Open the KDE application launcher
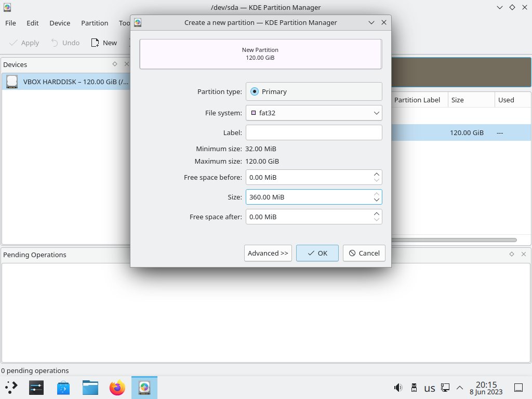532x399 pixels. coord(11,388)
